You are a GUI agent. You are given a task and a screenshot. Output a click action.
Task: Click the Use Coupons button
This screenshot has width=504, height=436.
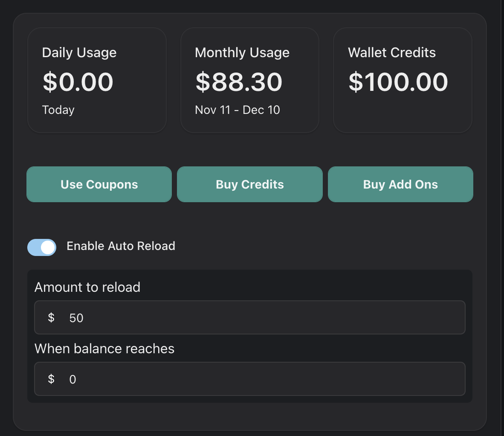coord(99,184)
